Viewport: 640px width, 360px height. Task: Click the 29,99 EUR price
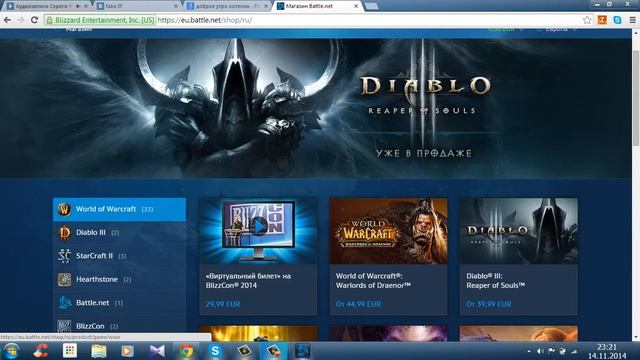coord(223,304)
